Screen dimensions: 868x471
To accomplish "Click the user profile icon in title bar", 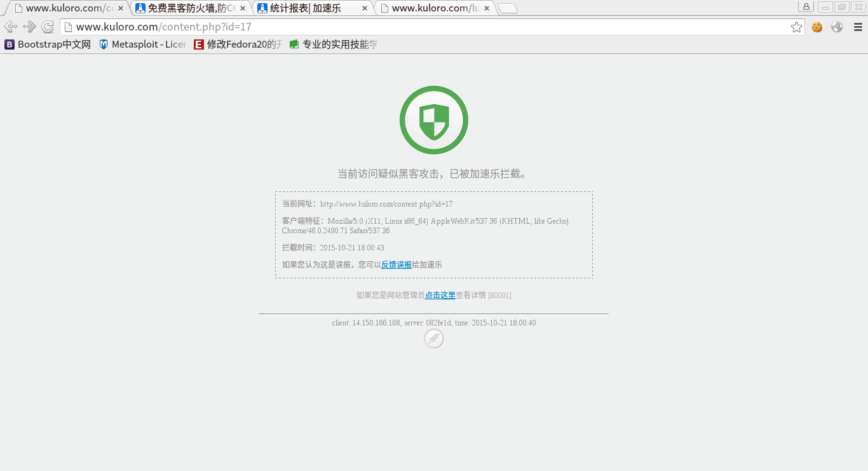I will 806,7.
